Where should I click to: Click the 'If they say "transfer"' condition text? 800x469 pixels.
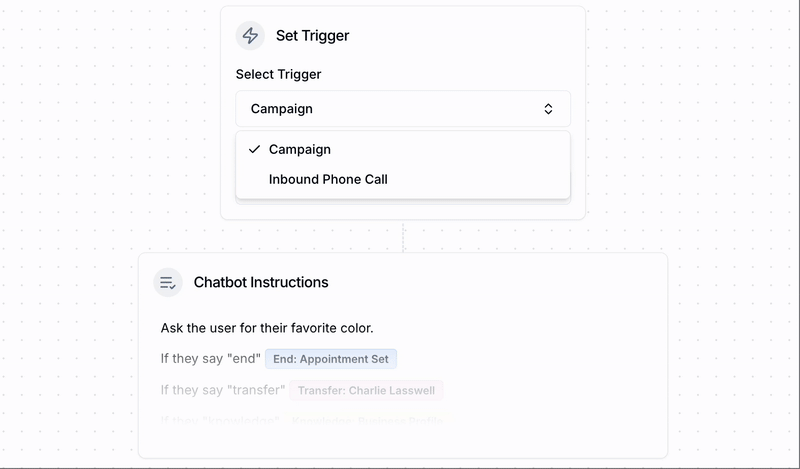tap(222, 390)
